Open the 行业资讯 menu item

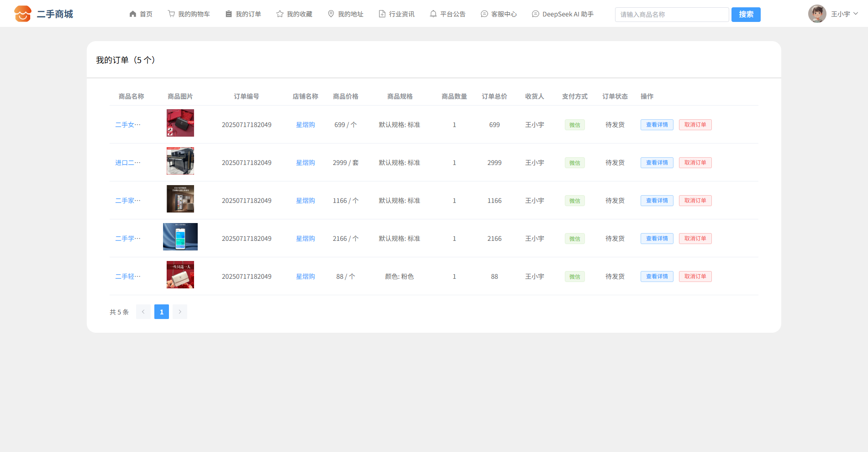[x=397, y=14]
